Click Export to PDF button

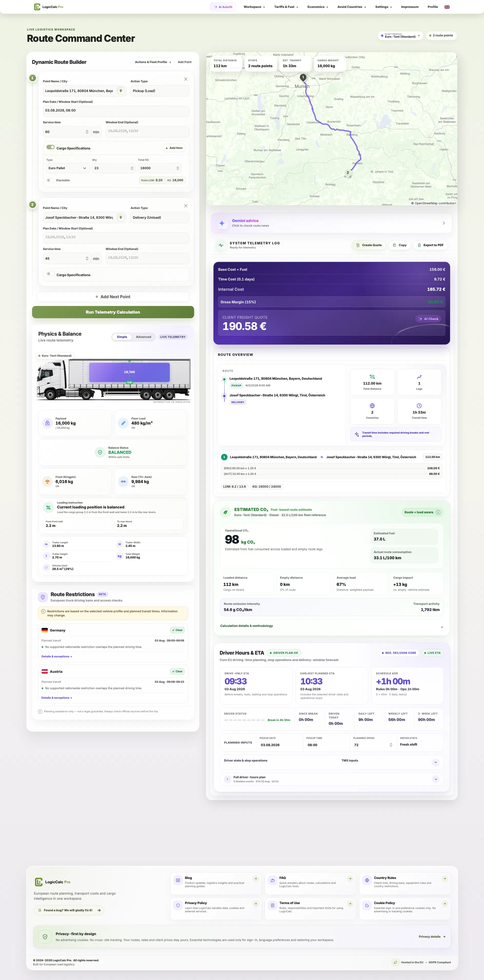(x=430, y=245)
